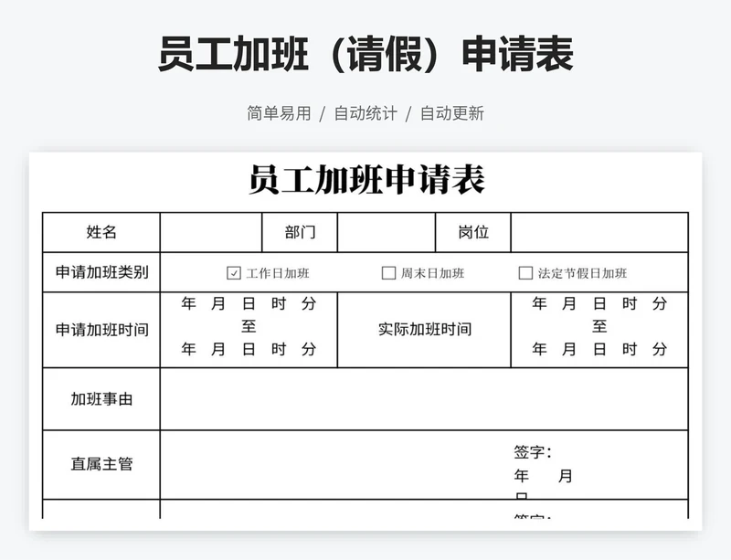Image resolution: width=731 pixels, height=560 pixels.
Task: Check the 工作日加班 checkbox
Action: (x=234, y=273)
